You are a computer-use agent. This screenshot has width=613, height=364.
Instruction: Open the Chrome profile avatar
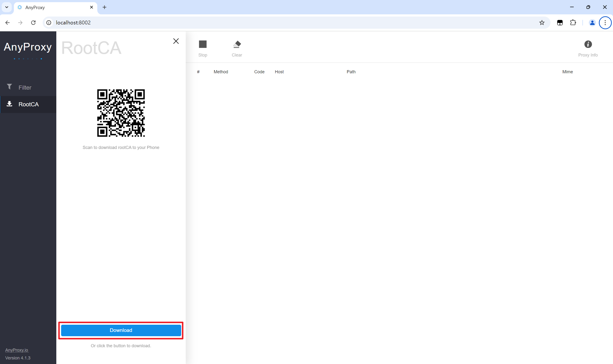coord(592,23)
